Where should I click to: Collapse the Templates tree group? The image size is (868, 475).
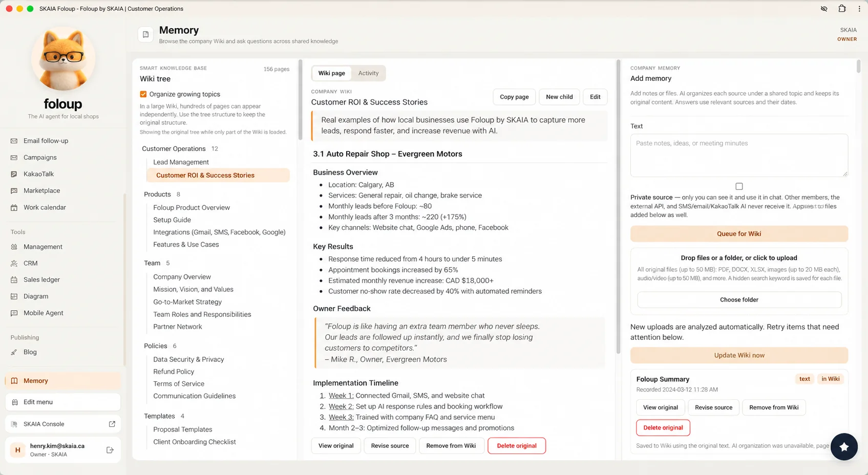point(159,416)
